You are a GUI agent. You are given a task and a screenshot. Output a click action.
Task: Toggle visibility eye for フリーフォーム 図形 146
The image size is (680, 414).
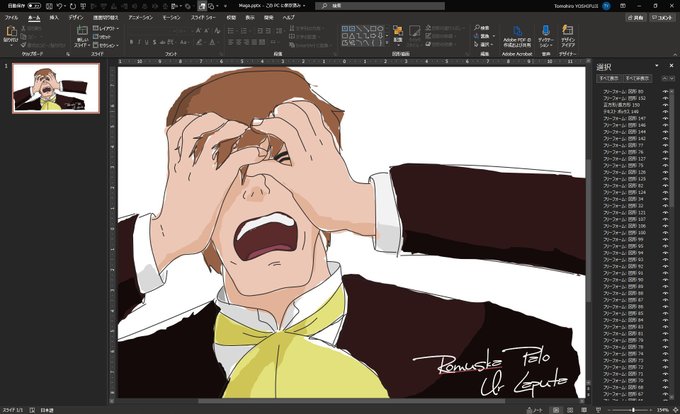coord(665,125)
